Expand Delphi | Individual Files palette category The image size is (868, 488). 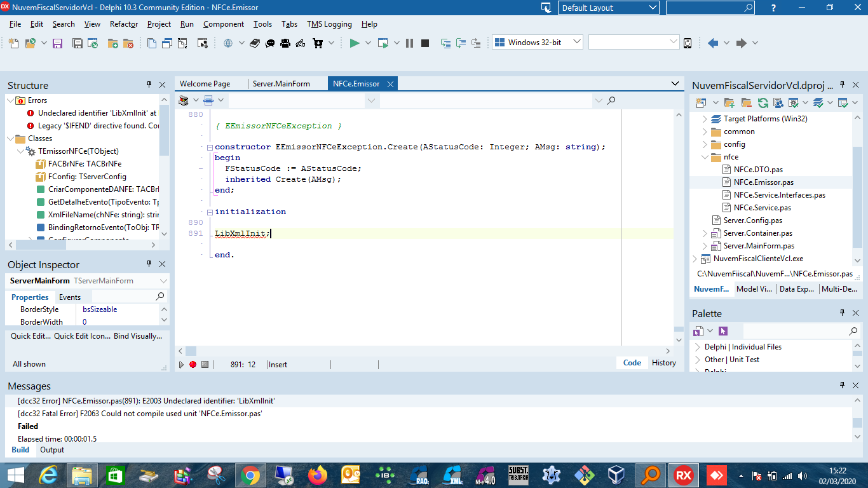pyautogui.click(x=698, y=347)
